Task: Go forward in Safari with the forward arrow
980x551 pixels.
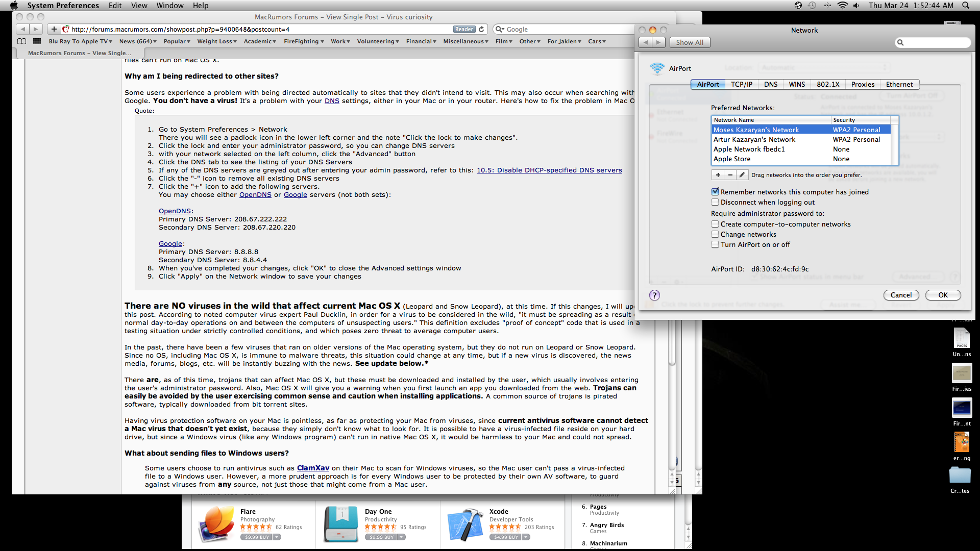Action: [36, 29]
